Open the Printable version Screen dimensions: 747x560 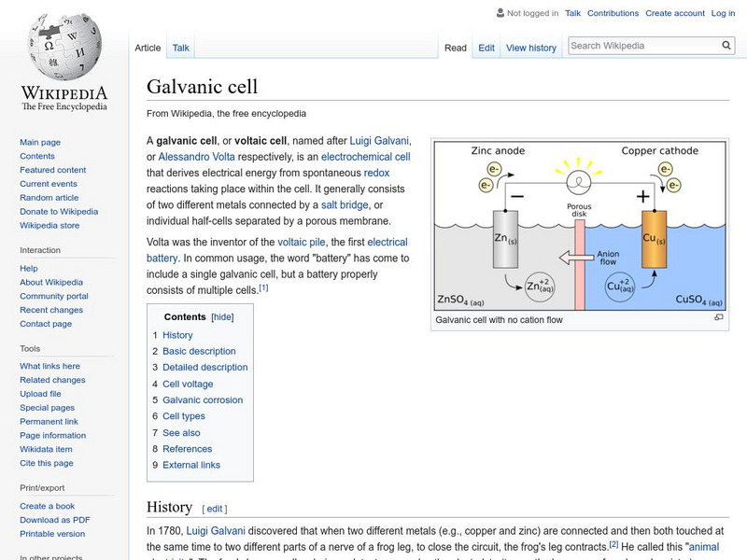[52, 533]
